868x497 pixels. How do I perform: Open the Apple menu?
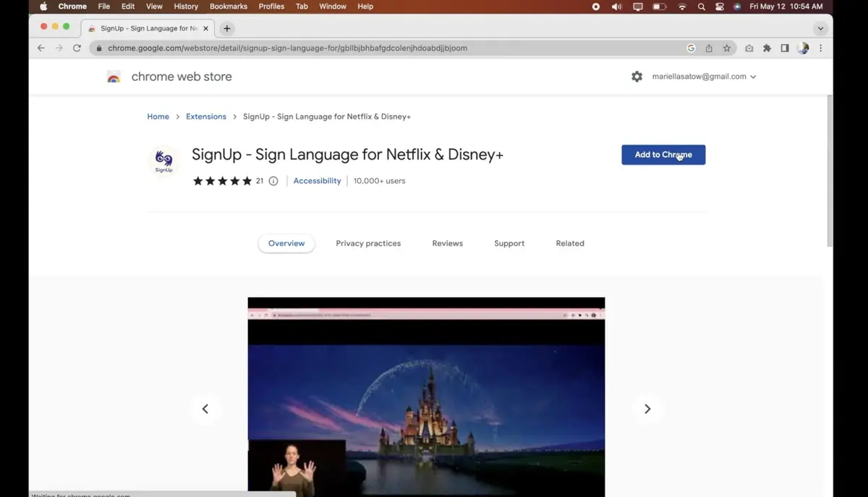pyautogui.click(x=43, y=7)
